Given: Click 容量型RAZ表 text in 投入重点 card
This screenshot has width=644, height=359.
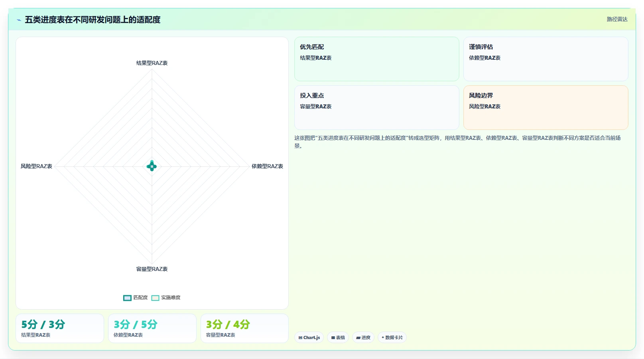Looking at the screenshot, I should [x=316, y=106].
